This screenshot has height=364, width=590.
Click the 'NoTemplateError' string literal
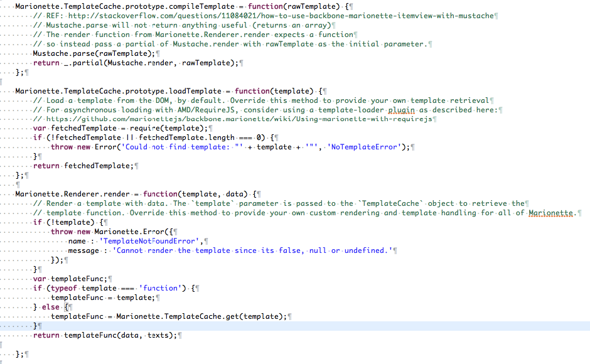point(364,147)
